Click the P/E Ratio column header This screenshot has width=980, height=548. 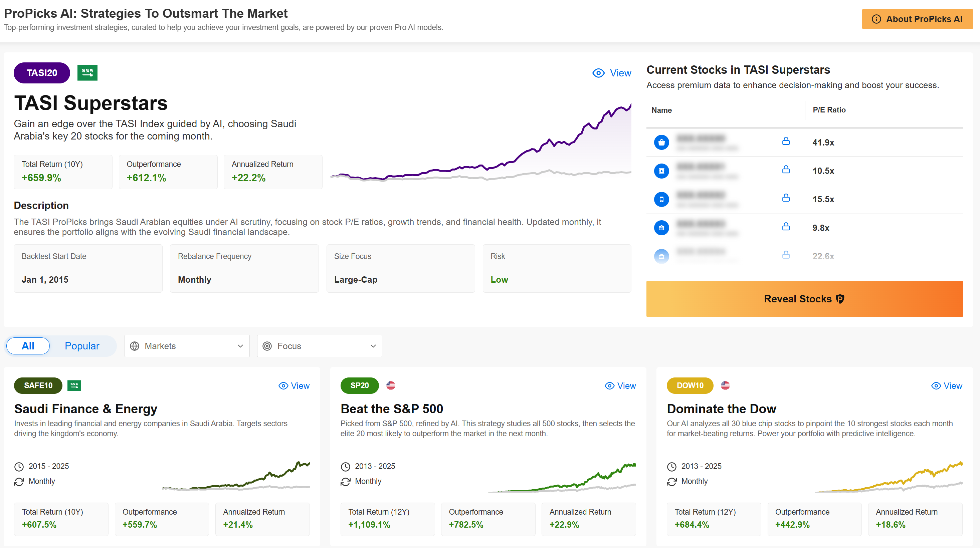(829, 110)
